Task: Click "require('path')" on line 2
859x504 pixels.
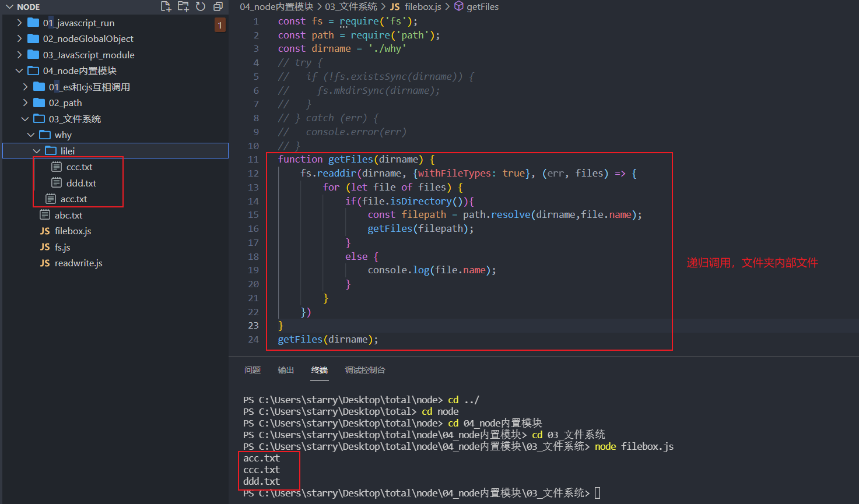Action: coord(392,35)
